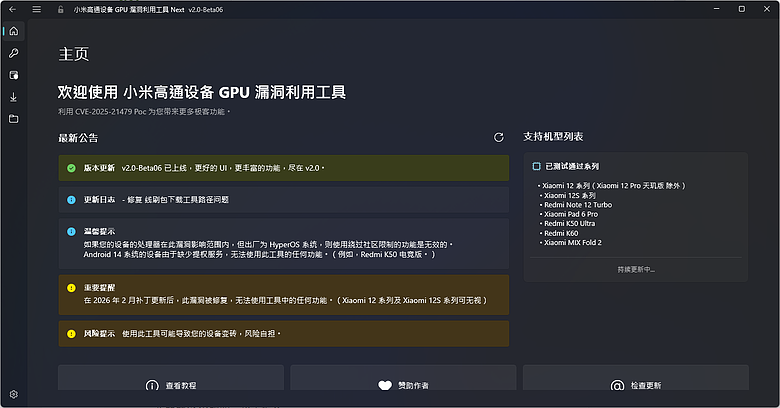
Task: Select Redmi K60 entry
Action: click(561, 233)
